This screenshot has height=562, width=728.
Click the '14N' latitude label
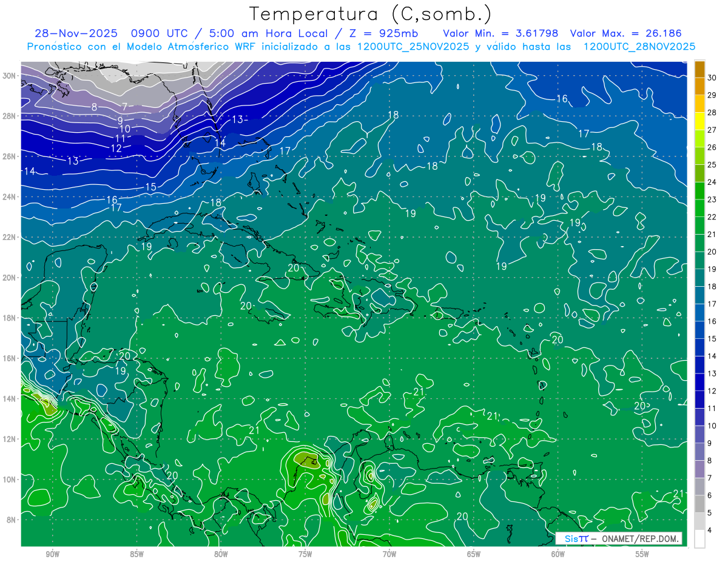(10, 399)
